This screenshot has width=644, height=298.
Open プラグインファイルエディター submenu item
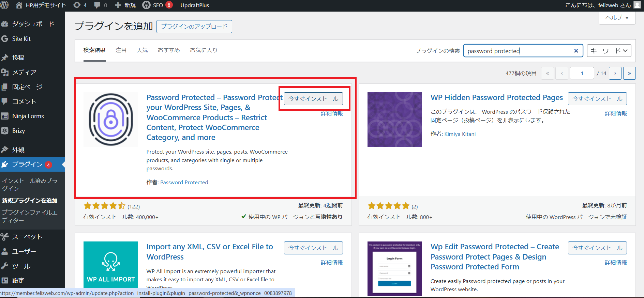[x=30, y=216]
